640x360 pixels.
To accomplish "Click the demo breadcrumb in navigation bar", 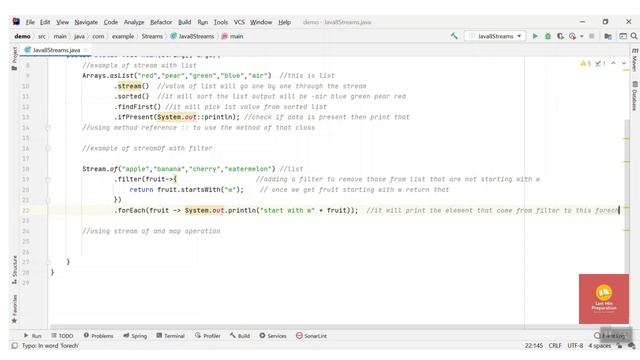I will pyautogui.click(x=22, y=36).
